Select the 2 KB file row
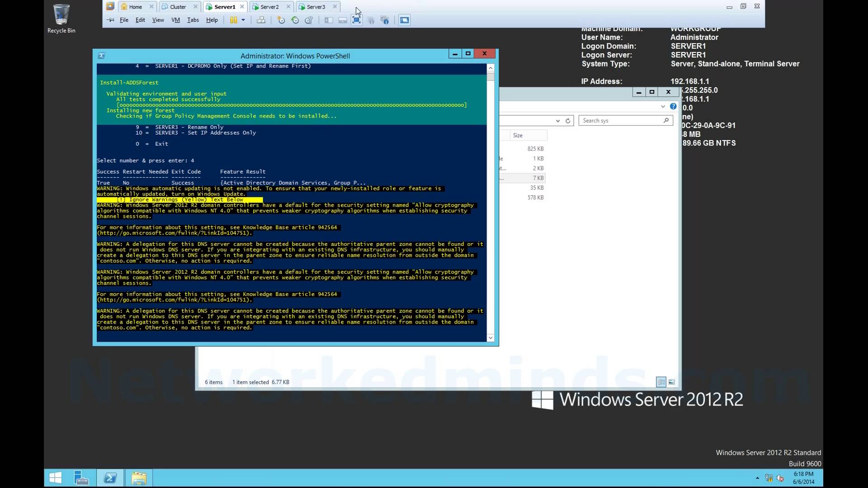Viewport: 868px width, 488px height. tap(523, 168)
